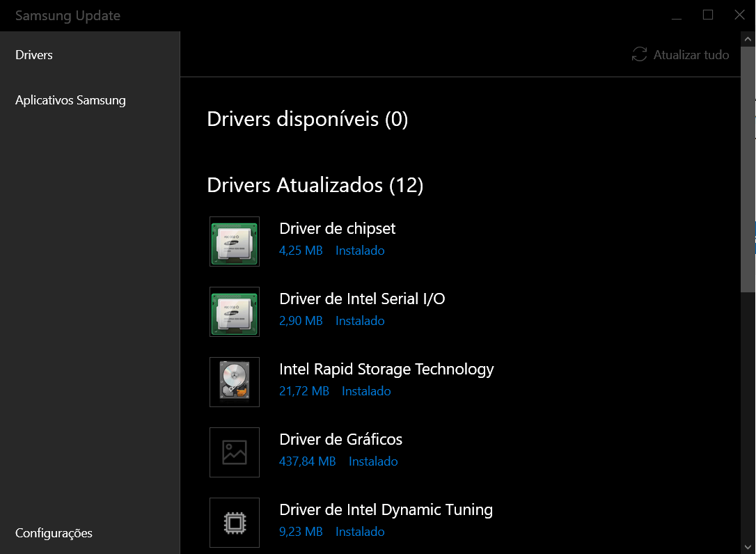
Task: Click the vertical scrollbar thumb
Action: click(748, 169)
